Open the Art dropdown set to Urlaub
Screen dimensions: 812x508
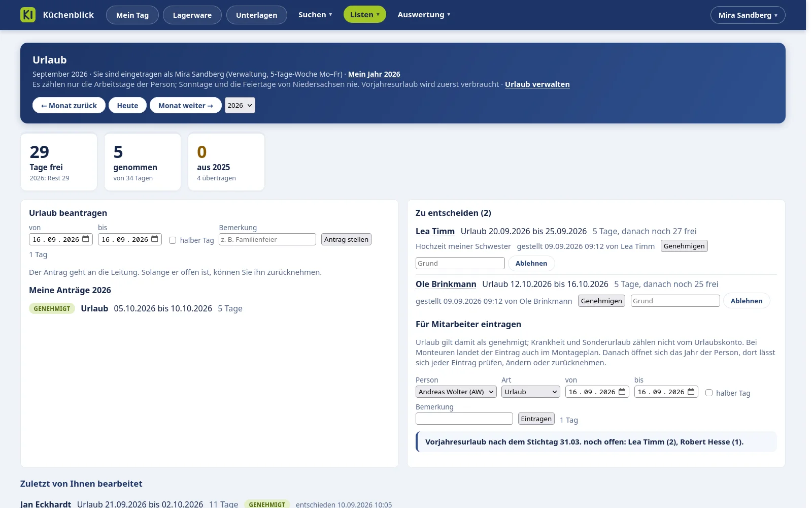531,392
